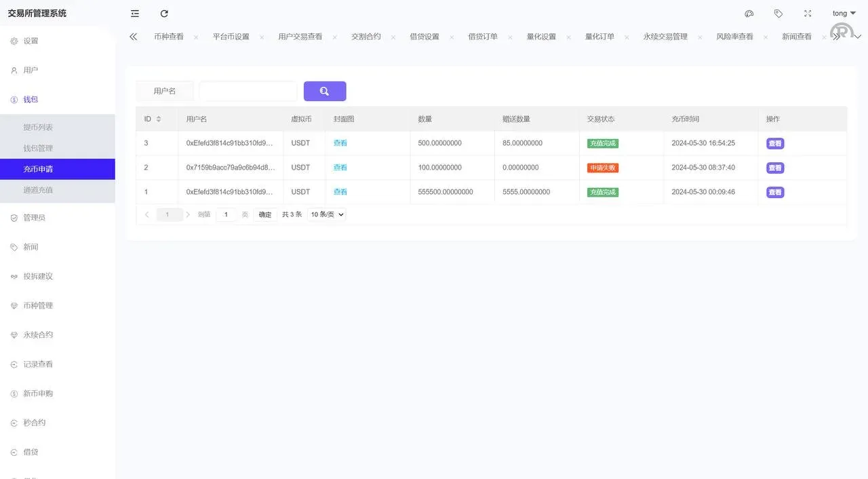Open the theme palette icon in top bar
Viewport: 868px width, 479px height.
coord(749,13)
